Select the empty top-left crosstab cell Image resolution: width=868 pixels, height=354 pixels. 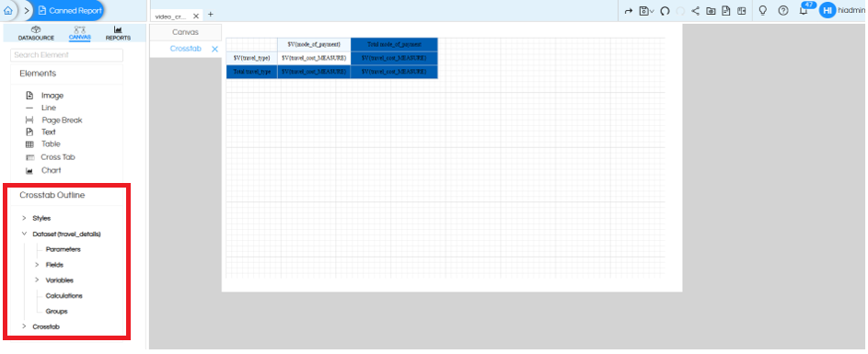[x=252, y=44]
